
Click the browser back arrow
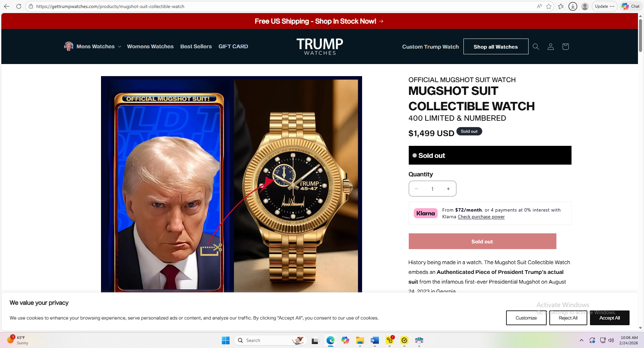[x=7, y=6]
